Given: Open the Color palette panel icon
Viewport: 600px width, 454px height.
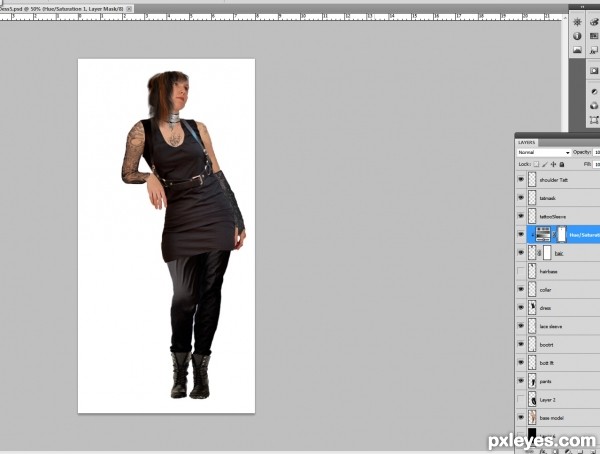Looking at the screenshot, I should pos(594,22).
